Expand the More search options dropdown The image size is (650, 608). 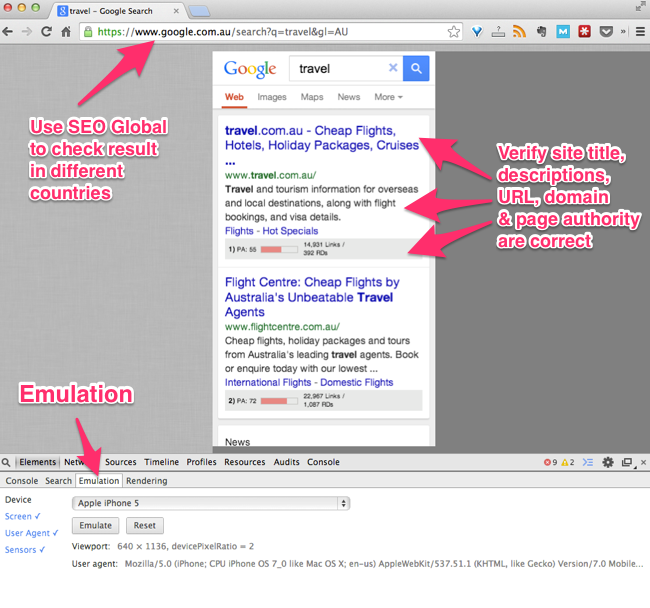click(388, 97)
